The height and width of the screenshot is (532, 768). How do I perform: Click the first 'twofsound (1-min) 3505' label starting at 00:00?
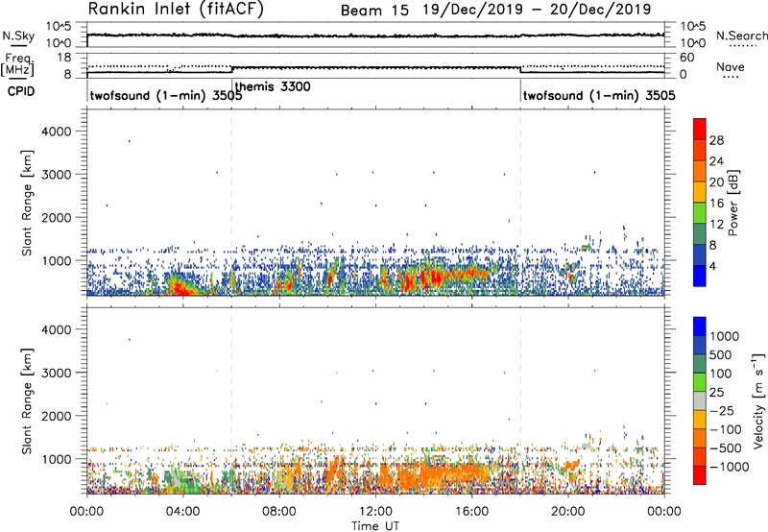coord(166,95)
